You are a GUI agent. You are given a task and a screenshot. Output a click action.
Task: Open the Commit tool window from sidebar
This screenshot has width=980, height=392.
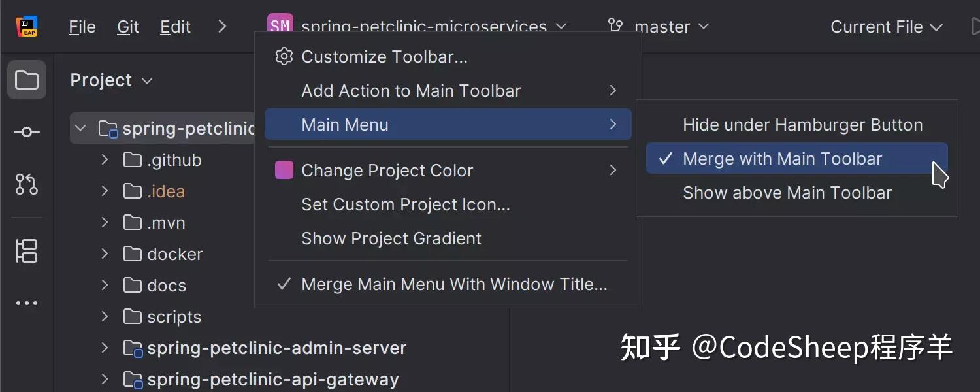click(27, 131)
